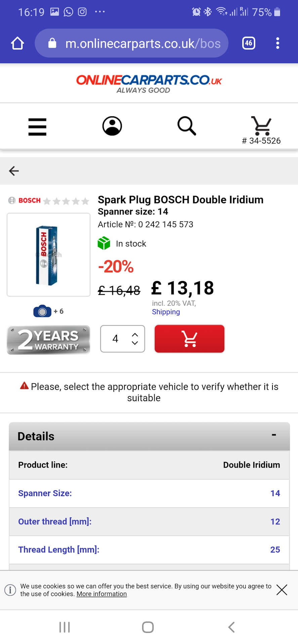This screenshot has width=298, height=644.
Task: Tap the magnifier search icon
Action: pyautogui.click(x=186, y=126)
